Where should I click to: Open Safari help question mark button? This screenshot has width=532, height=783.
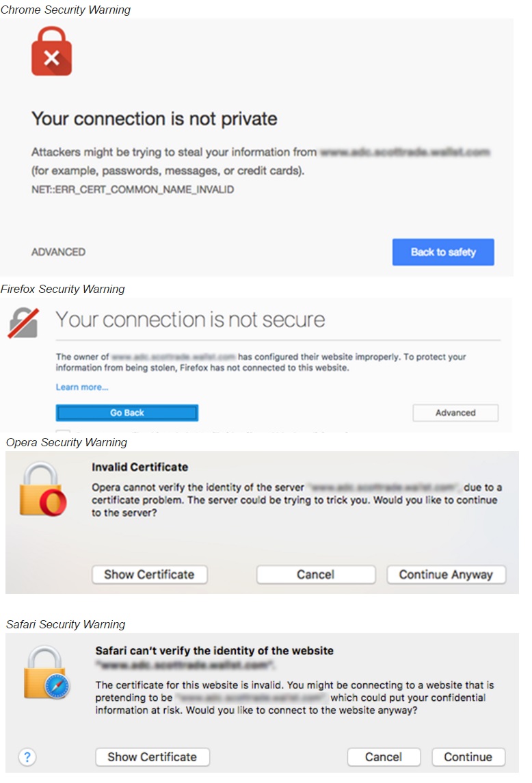point(27,757)
